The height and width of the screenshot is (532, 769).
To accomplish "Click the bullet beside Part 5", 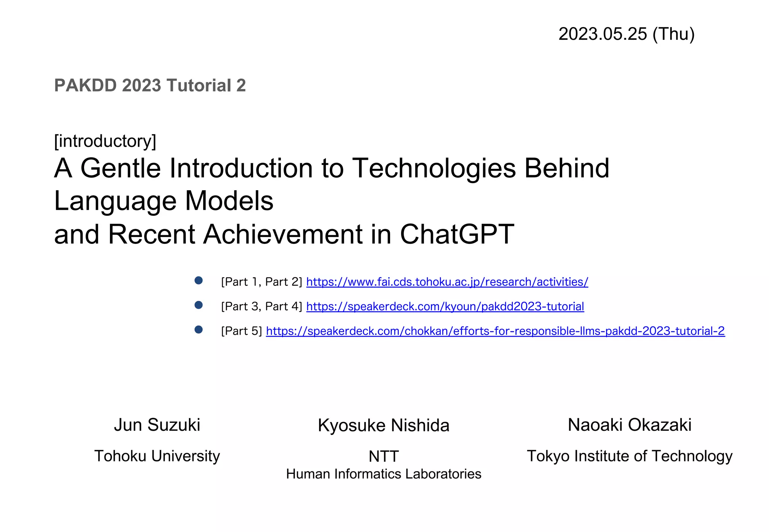I will pyautogui.click(x=199, y=329).
